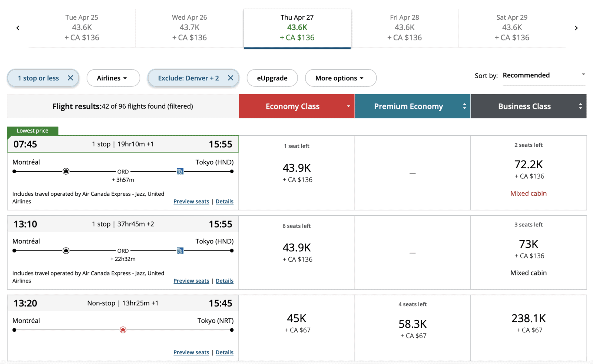This screenshot has width=593, height=364.
Task: Click the United Airlines logo on the 07:45 flight
Action: (x=180, y=171)
